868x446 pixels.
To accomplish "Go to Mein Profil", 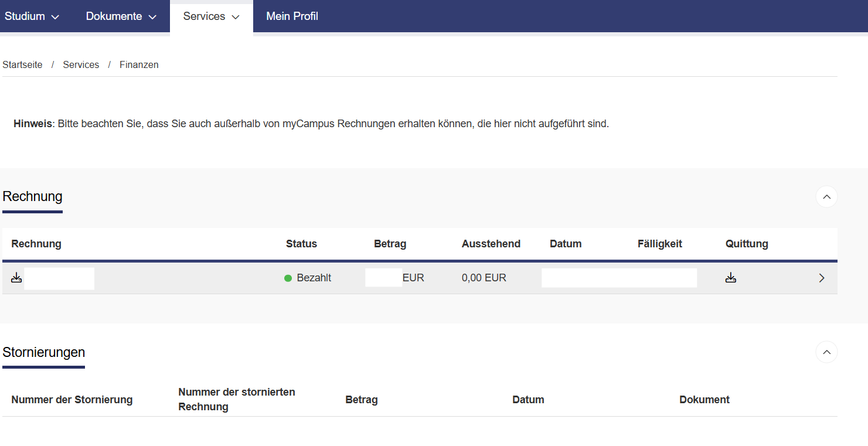I will 292,16.
